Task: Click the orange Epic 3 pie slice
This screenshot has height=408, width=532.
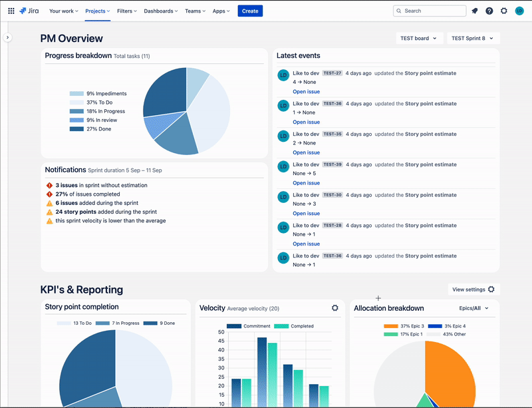Action: [450, 373]
